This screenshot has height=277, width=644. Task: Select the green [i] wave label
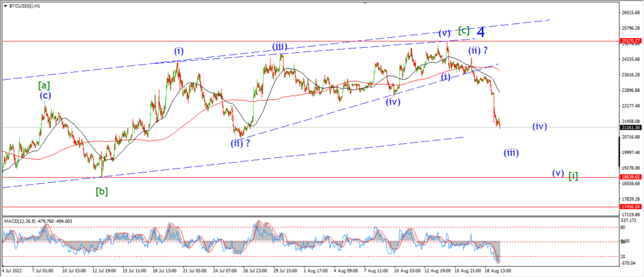click(x=574, y=177)
